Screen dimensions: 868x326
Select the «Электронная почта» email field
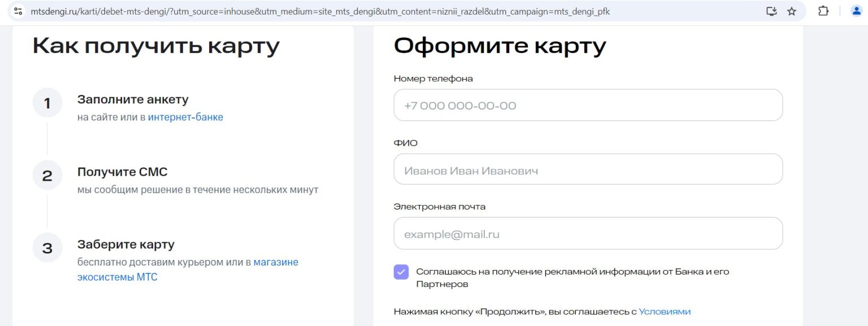coord(588,234)
